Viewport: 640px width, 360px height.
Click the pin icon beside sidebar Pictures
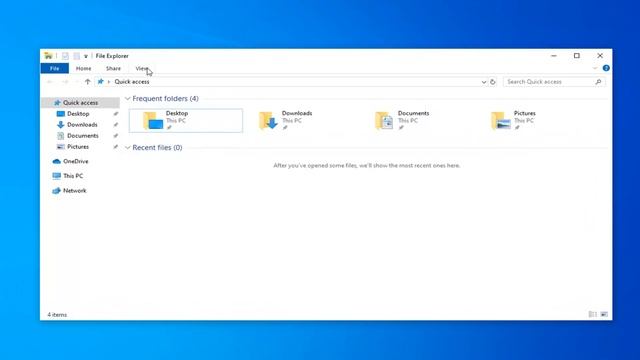(x=116, y=147)
